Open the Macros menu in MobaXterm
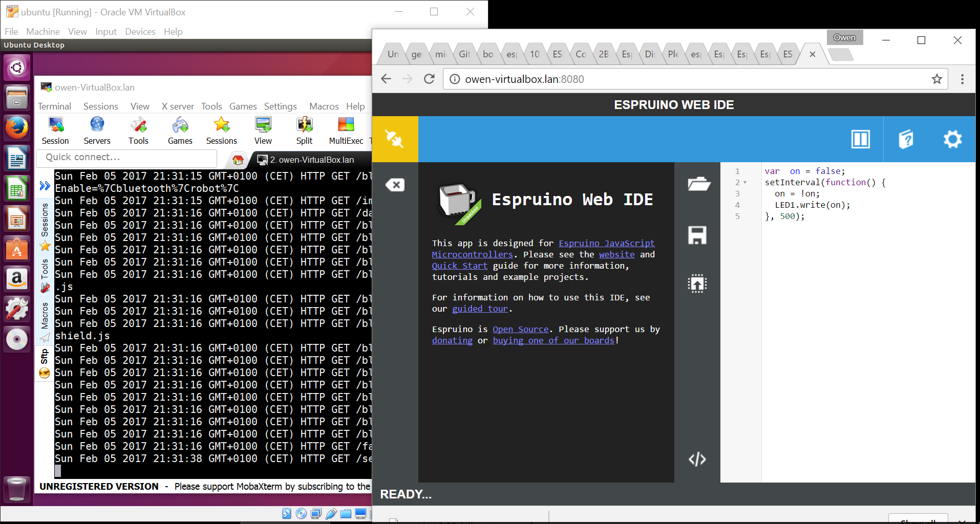Screen dimensions: 980x524 (x=324, y=106)
